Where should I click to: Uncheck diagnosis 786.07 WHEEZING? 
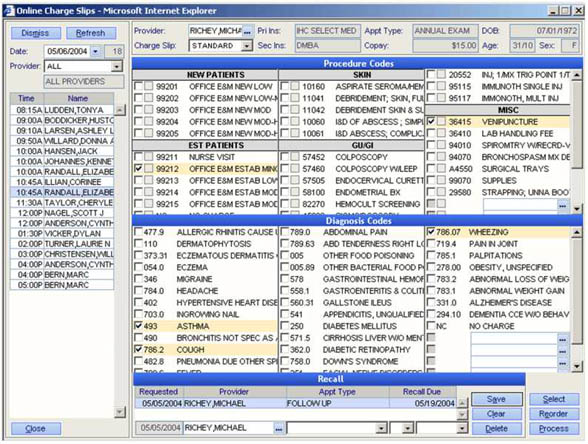[431, 232]
